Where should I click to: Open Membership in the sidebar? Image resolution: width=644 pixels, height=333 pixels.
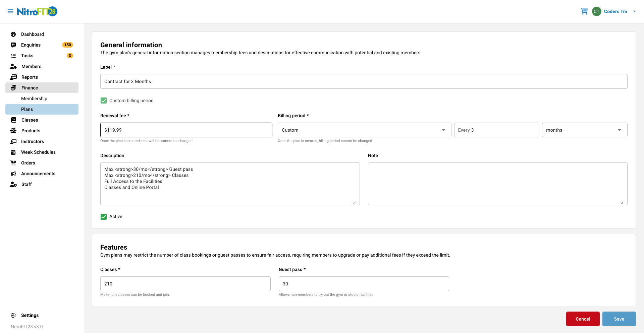[x=34, y=98]
